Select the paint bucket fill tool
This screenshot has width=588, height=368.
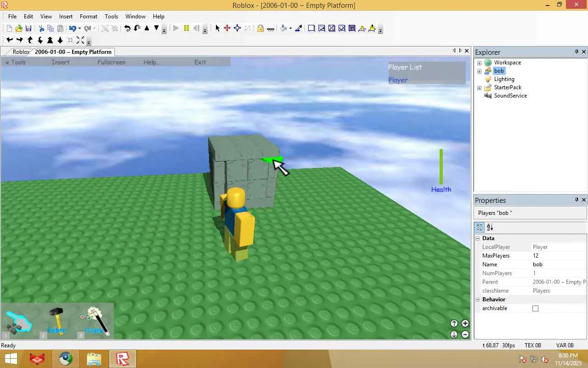point(283,29)
